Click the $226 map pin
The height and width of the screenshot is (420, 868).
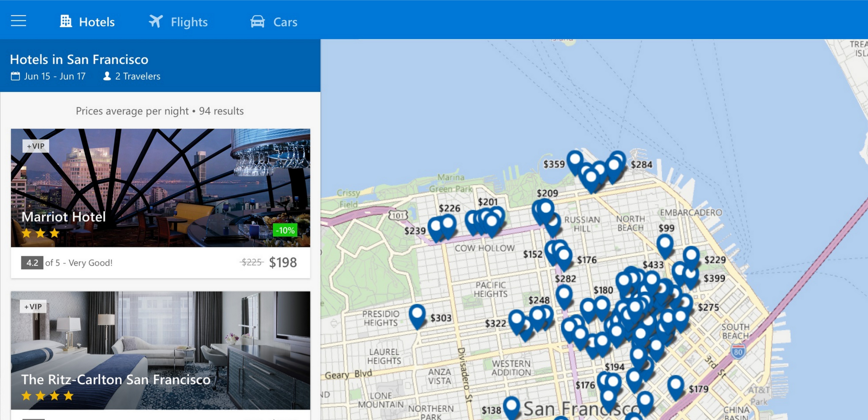pyautogui.click(x=448, y=226)
